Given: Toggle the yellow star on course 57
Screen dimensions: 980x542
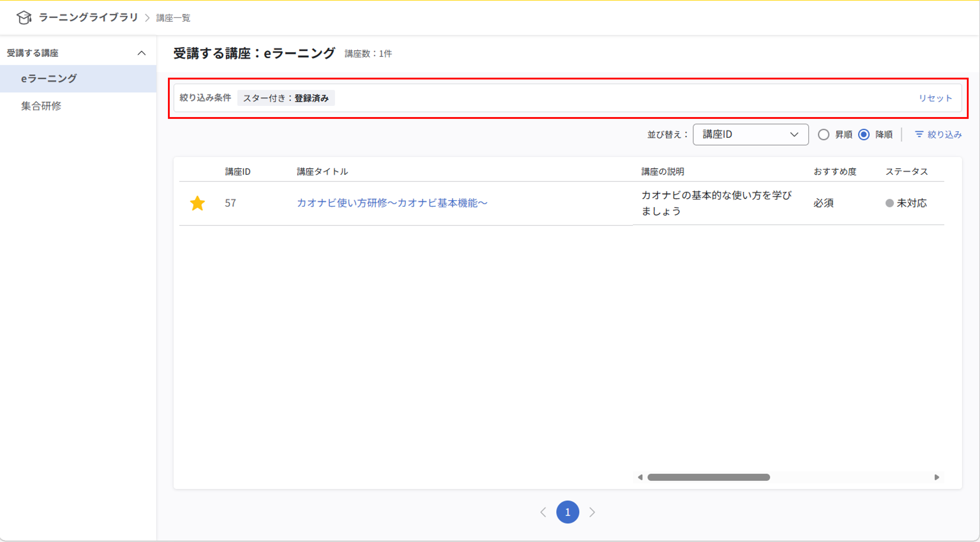Looking at the screenshot, I should [x=197, y=203].
